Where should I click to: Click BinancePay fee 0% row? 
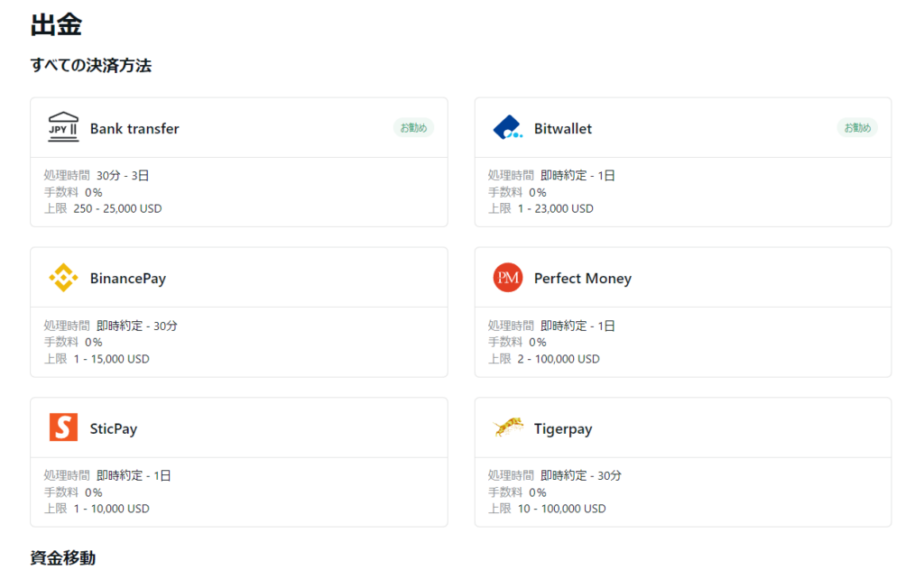pyautogui.click(x=73, y=342)
